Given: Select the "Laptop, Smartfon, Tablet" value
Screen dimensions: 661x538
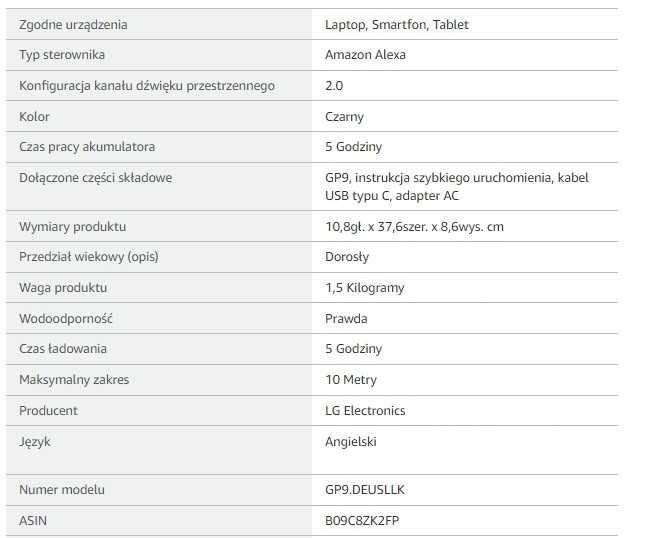Looking at the screenshot, I should (396, 24).
